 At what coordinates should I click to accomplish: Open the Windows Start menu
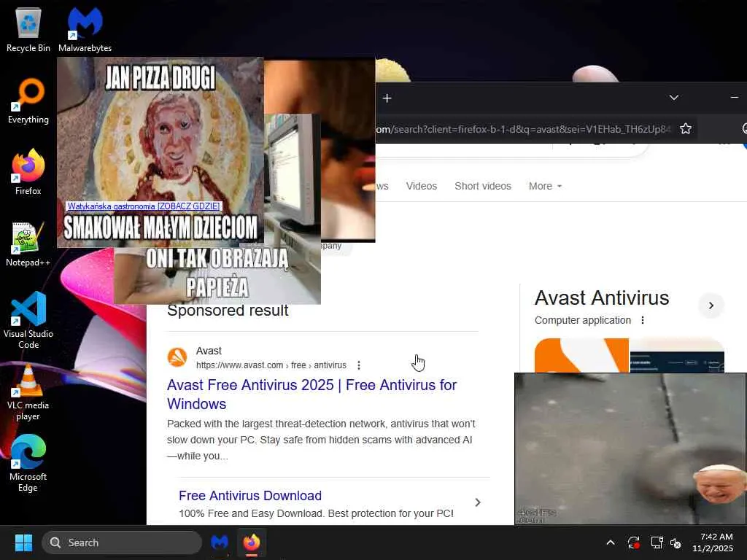point(23,542)
